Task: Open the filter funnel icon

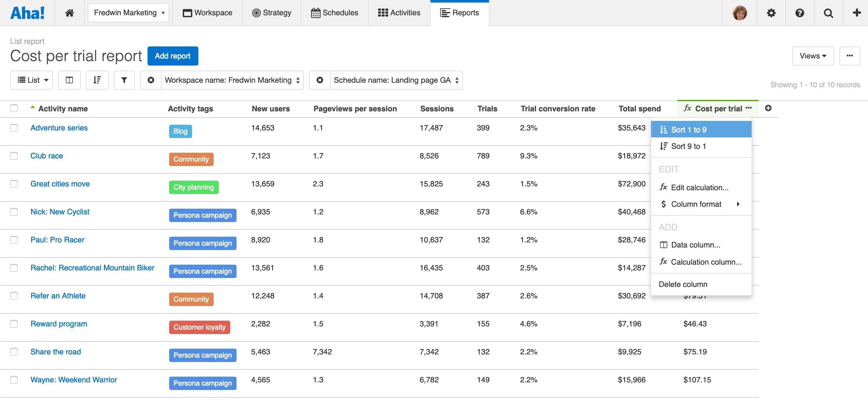Action: [x=124, y=80]
